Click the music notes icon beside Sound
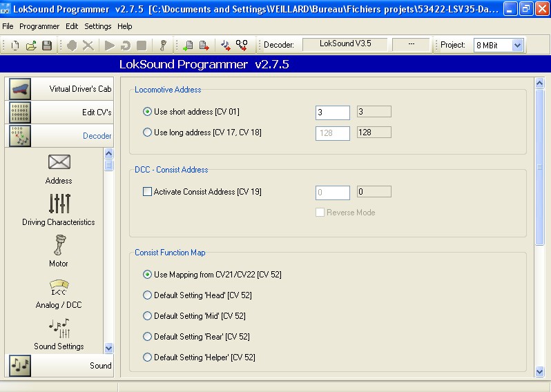The image size is (551, 392). coord(20,366)
